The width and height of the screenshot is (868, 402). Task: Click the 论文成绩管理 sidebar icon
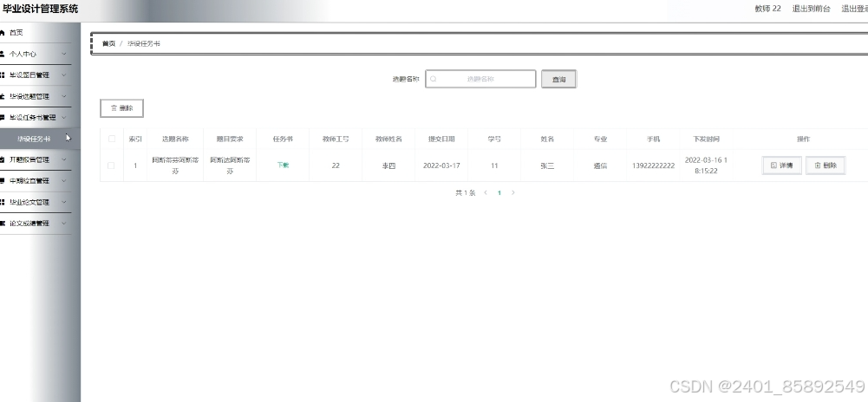tap(3, 224)
